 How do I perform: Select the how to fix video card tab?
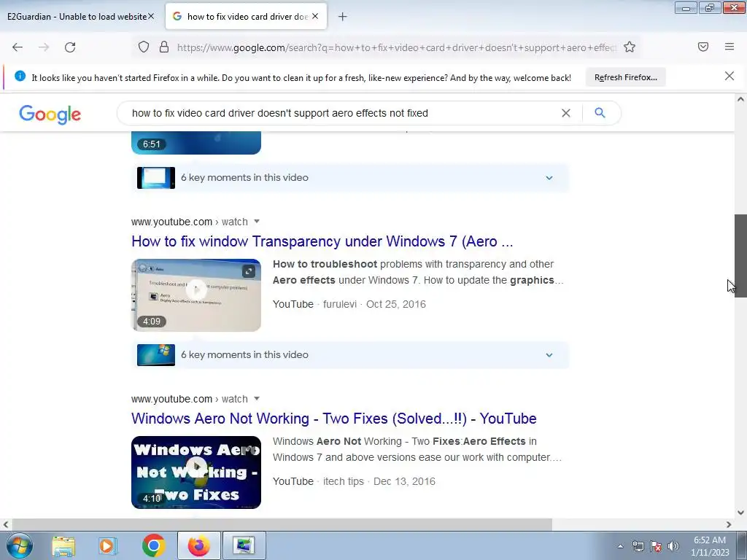(247, 17)
